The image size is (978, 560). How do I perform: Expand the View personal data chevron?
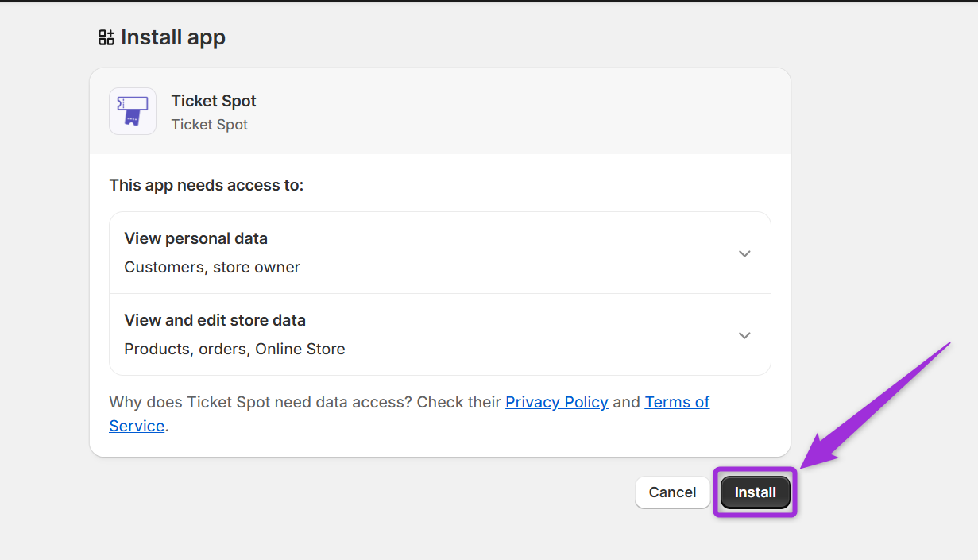(744, 253)
